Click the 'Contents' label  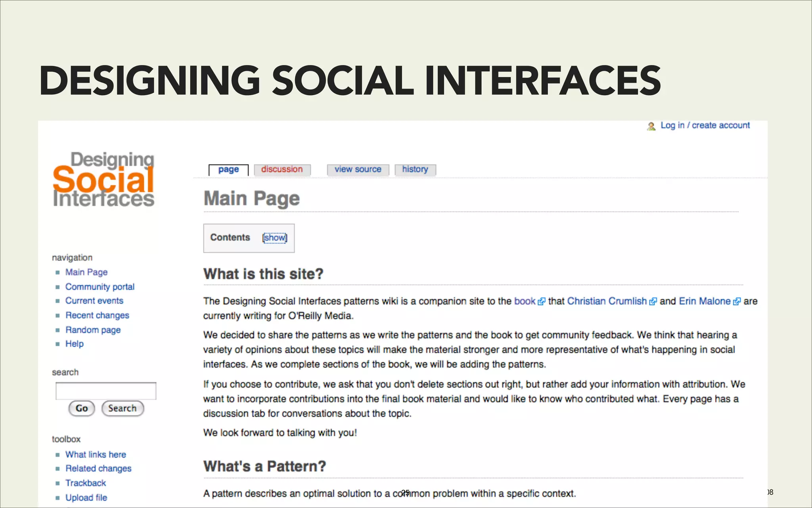click(x=230, y=237)
